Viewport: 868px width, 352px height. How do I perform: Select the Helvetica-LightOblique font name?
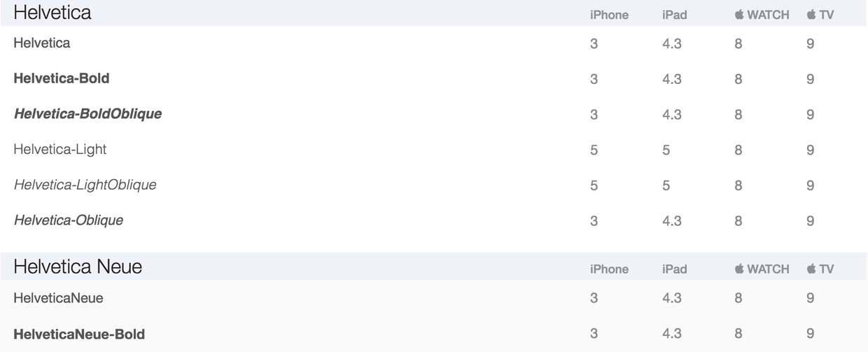(85, 185)
